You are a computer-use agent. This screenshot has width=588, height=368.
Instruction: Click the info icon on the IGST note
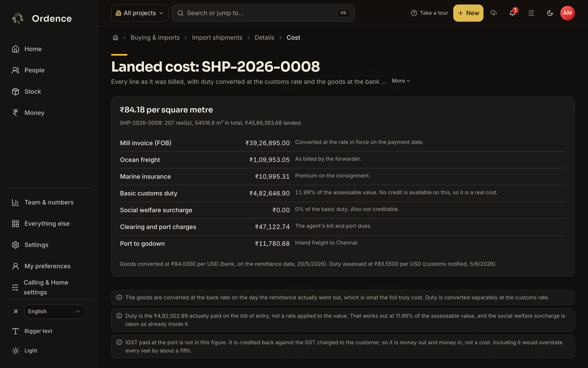coord(119,342)
